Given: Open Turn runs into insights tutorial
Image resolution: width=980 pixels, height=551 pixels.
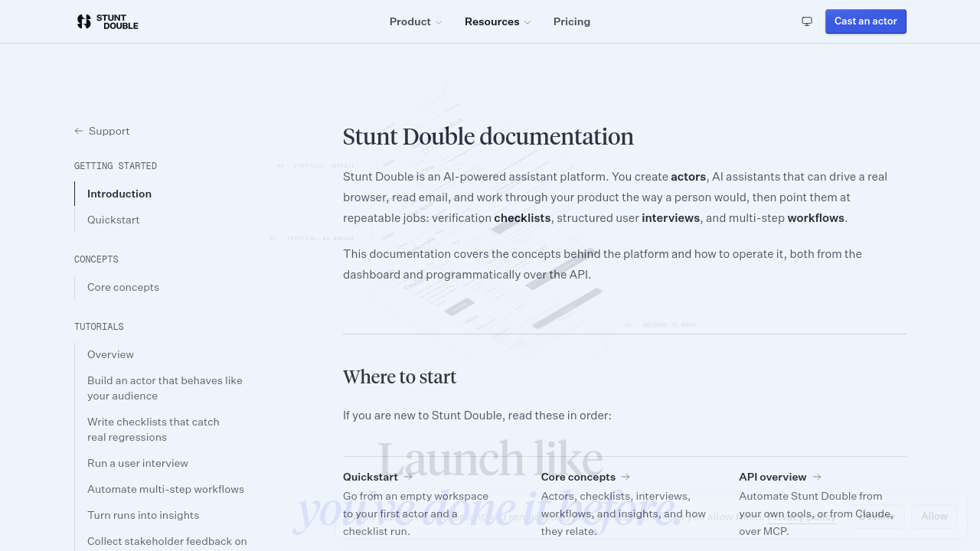Looking at the screenshot, I should 143,515.
